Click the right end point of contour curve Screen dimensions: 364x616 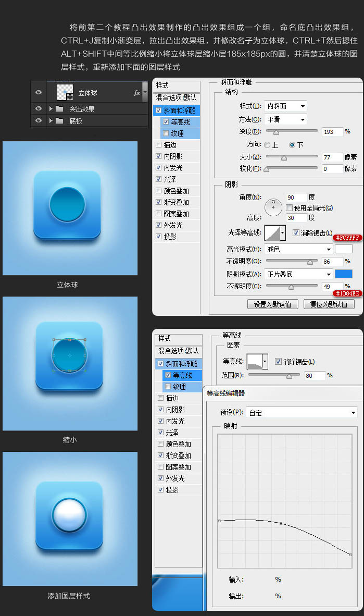[x=350, y=555]
